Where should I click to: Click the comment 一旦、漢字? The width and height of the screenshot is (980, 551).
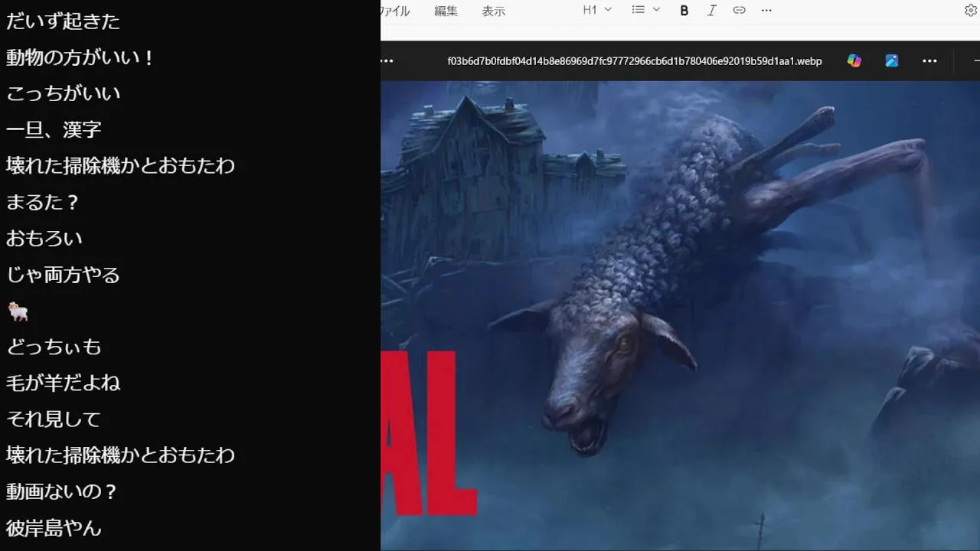(54, 129)
